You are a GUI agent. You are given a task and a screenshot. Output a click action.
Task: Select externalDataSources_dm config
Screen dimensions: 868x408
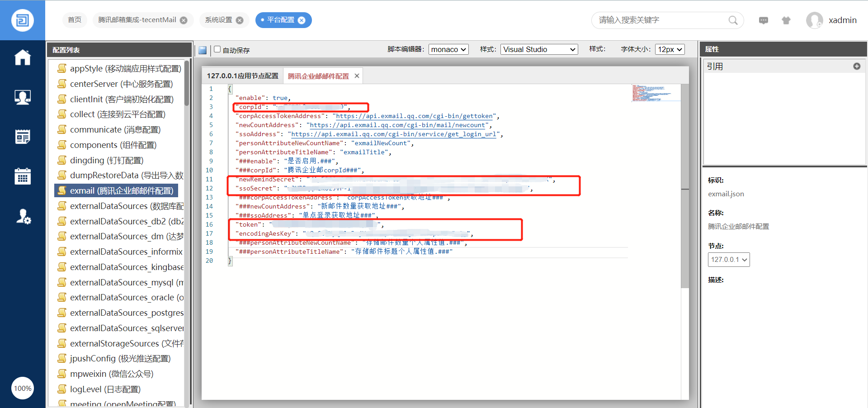(x=119, y=237)
